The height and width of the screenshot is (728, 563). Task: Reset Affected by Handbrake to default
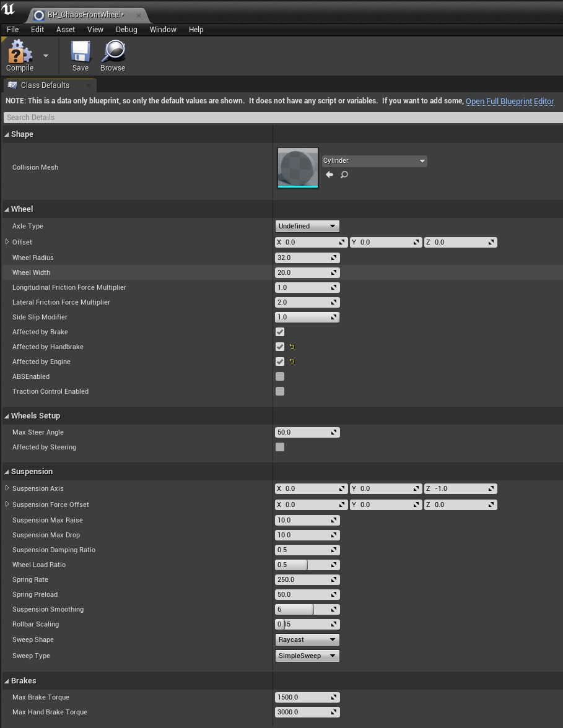click(x=292, y=347)
